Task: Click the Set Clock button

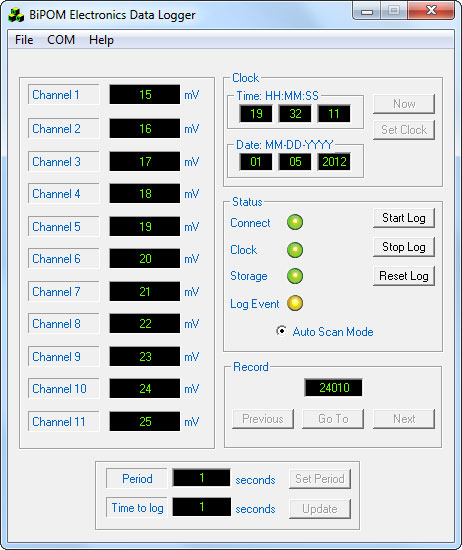Action: (404, 130)
